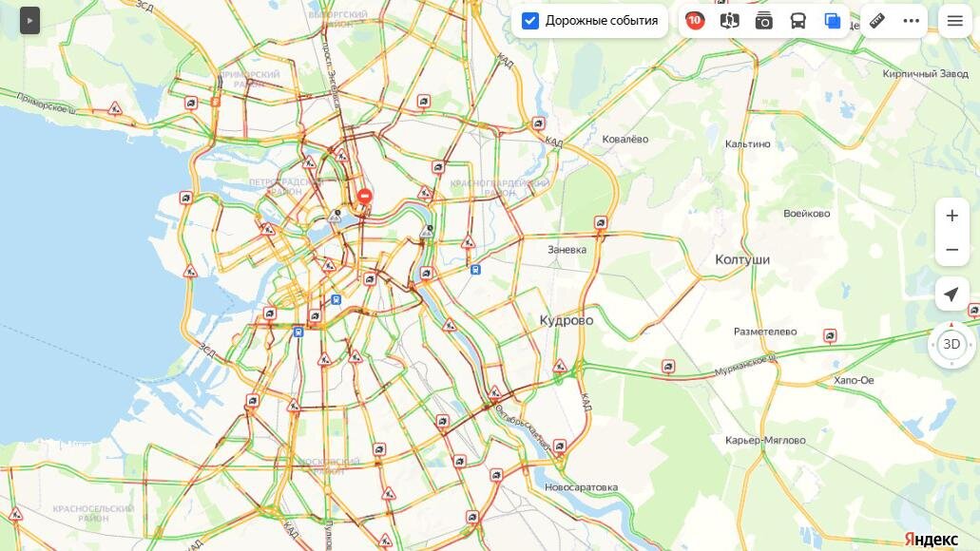Open street panoramas layer icon
This screenshot has width=980, height=551.
tap(729, 21)
